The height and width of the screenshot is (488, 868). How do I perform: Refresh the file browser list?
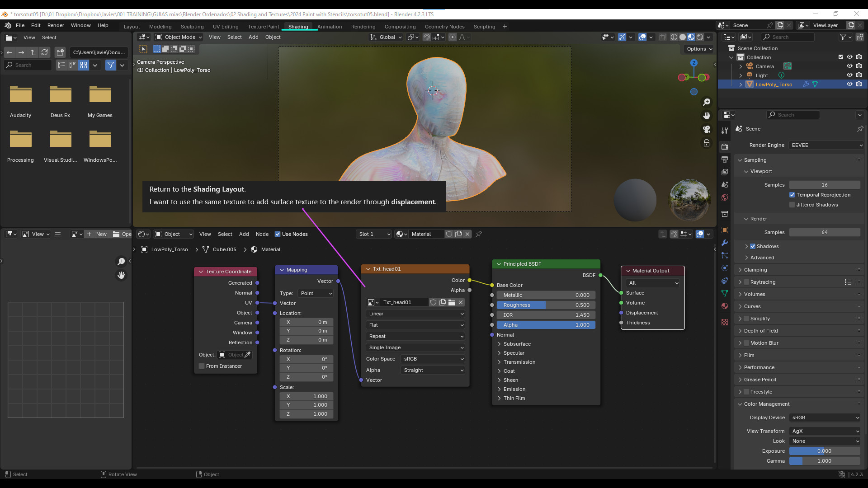(44, 52)
